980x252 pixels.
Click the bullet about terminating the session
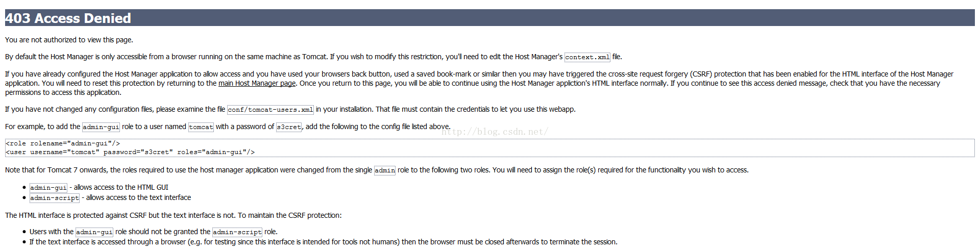point(323,242)
